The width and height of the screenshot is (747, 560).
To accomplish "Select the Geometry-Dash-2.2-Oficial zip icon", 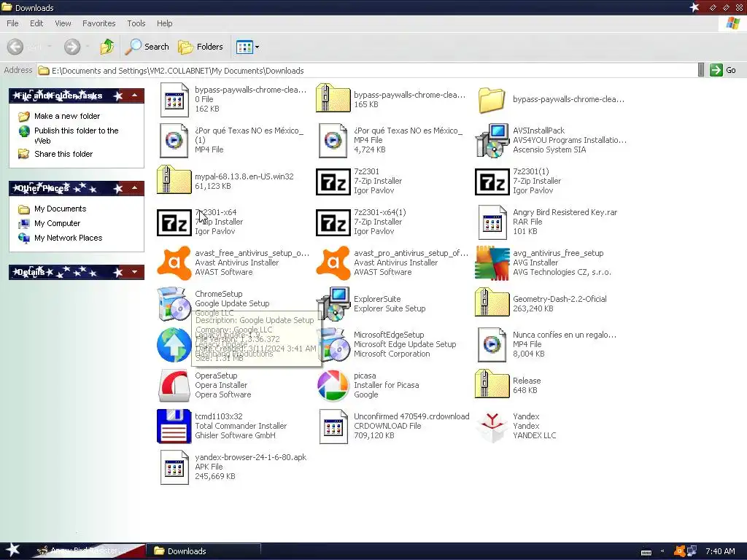I will [x=492, y=303].
